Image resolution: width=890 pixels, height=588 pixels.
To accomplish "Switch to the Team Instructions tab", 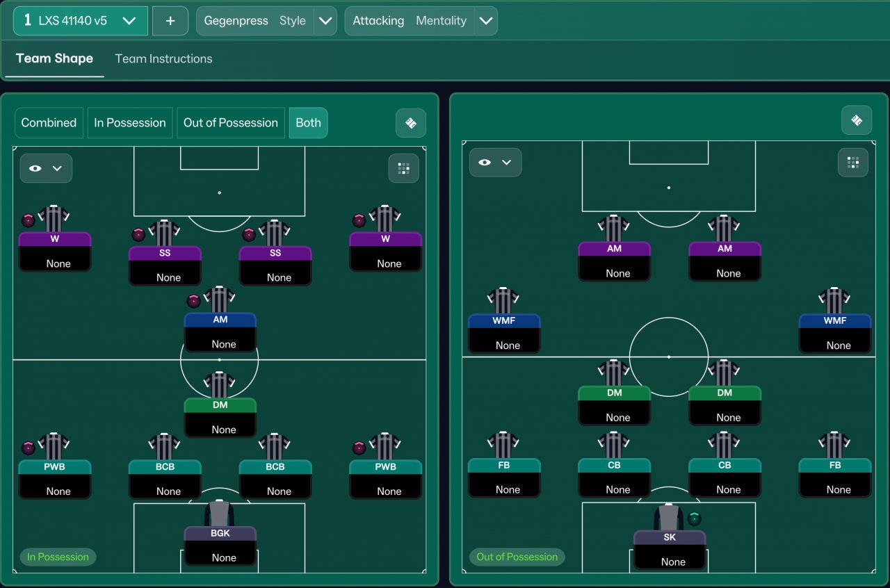I will click(163, 58).
